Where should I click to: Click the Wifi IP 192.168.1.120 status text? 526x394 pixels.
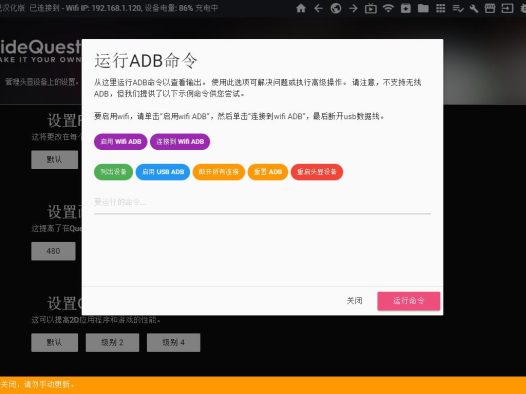pos(103,7)
